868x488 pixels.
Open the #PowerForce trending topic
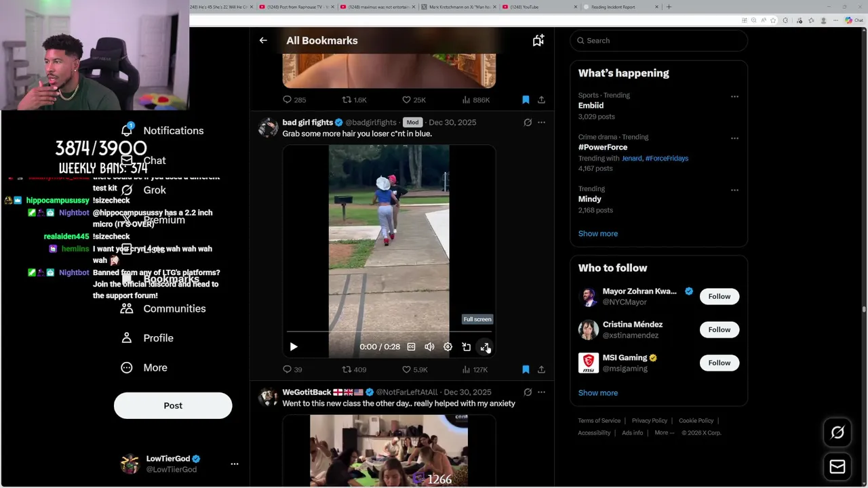[603, 147]
